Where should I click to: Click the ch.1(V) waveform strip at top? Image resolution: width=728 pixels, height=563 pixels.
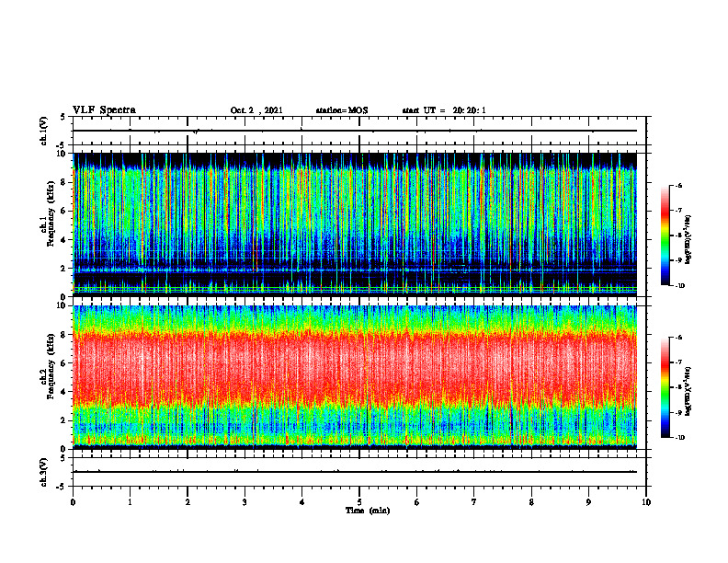click(x=359, y=131)
